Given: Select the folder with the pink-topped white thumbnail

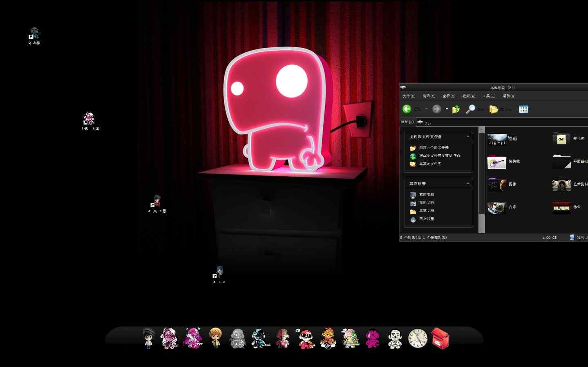Looking at the screenshot, I should tap(497, 162).
